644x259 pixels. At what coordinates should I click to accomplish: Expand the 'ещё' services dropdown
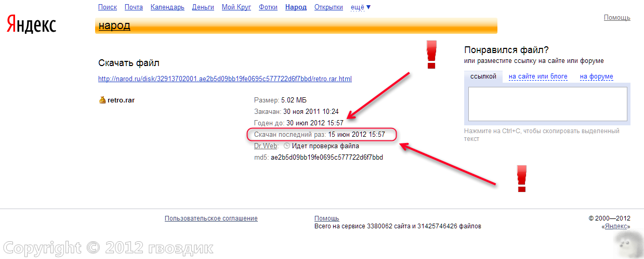pos(361,7)
